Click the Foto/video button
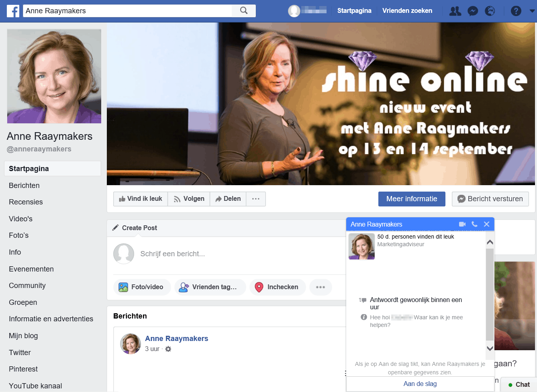This screenshot has height=392, width=537. point(142,287)
